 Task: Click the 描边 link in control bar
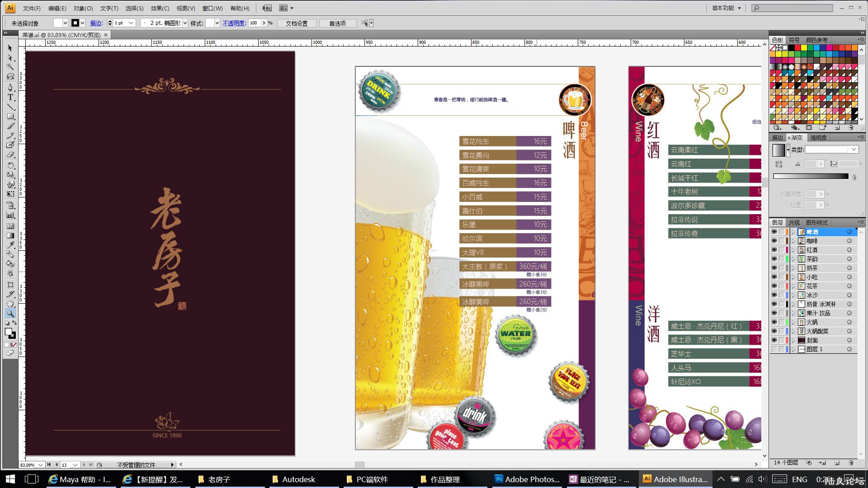[96, 23]
